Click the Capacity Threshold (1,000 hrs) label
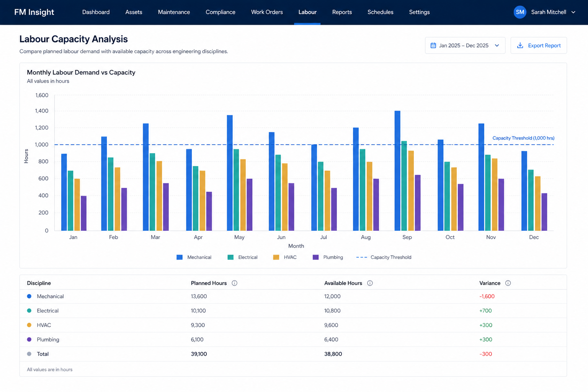588x392 pixels. click(523, 138)
